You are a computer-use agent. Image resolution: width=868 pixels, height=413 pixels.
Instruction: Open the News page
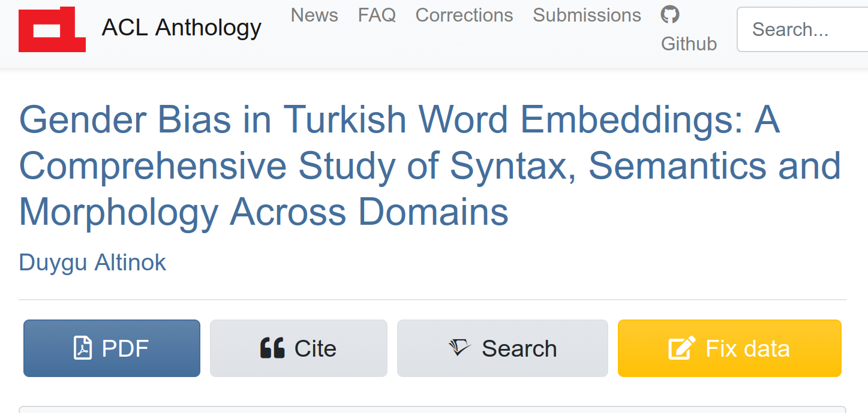[314, 15]
